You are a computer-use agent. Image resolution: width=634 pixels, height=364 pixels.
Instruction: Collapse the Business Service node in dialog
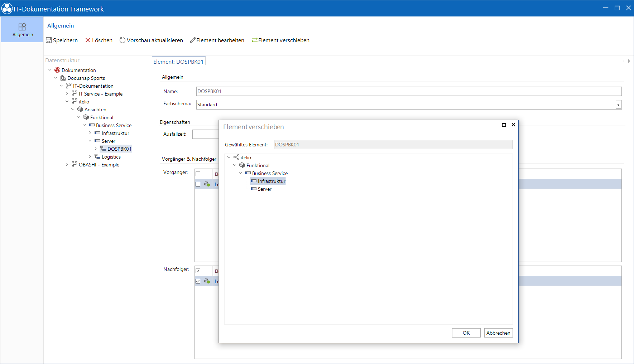click(240, 173)
